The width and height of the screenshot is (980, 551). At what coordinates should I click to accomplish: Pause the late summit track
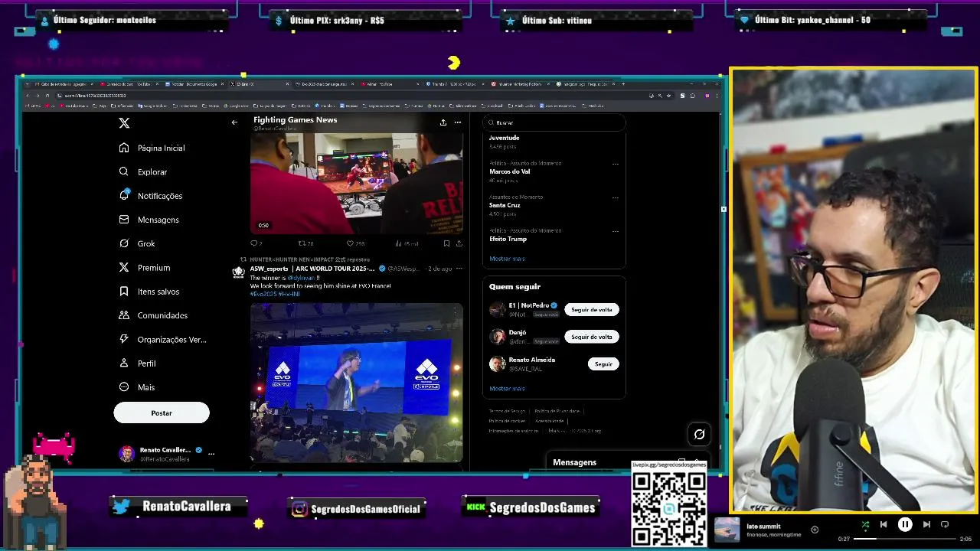pyautogui.click(x=905, y=525)
